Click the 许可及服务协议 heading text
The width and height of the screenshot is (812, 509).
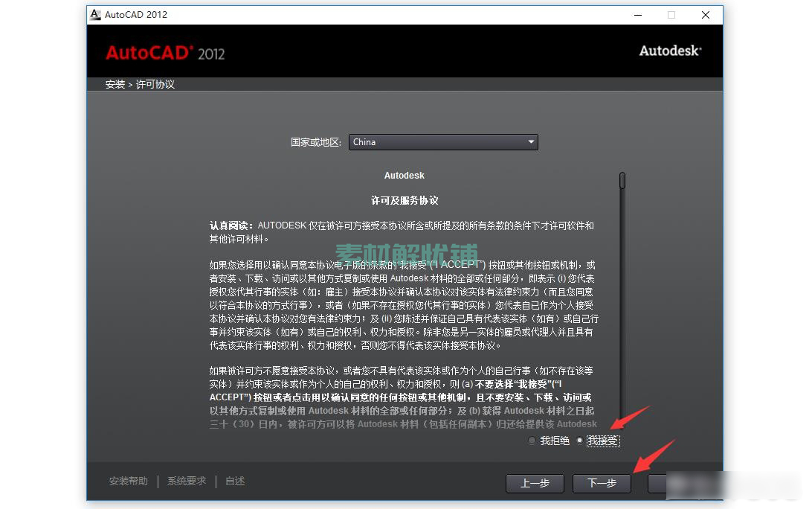pyautogui.click(x=405, y=201)
